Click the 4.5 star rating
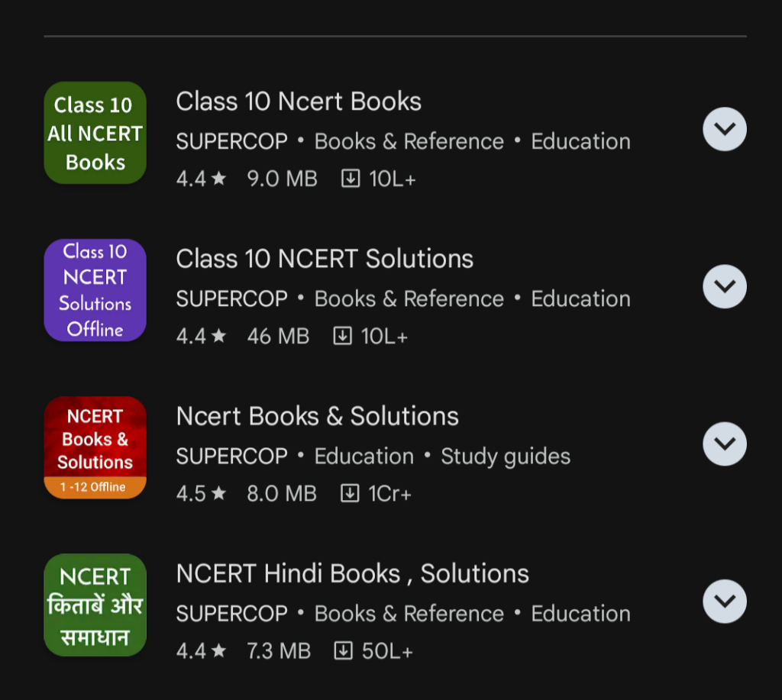The width and height of the screenshot is (782, 700). pyautogui.click(x=201, y=494)
